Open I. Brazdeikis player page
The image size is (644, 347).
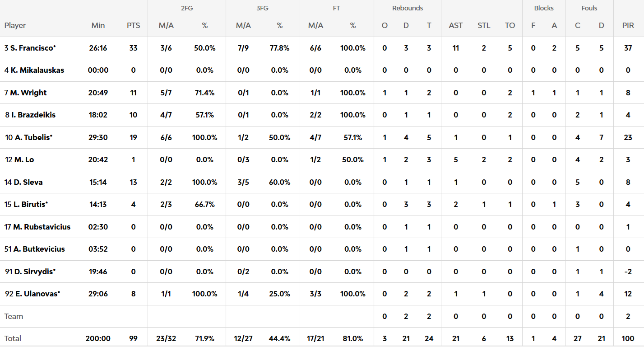[33, 115]
